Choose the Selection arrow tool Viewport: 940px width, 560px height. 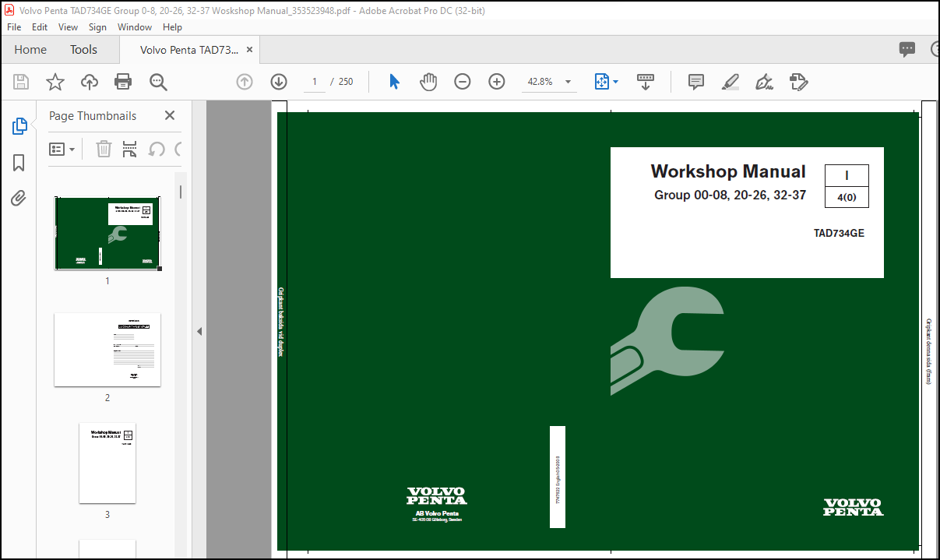click(x=394, y=82)
